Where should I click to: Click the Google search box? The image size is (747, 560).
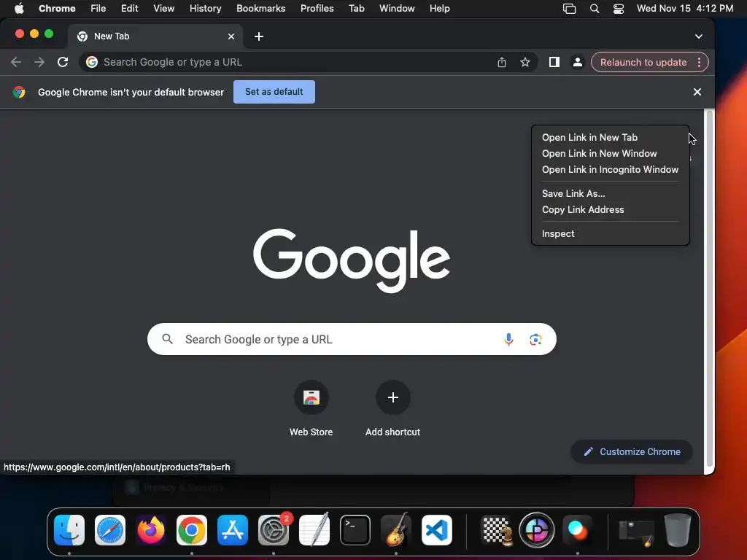pos(352,339)
